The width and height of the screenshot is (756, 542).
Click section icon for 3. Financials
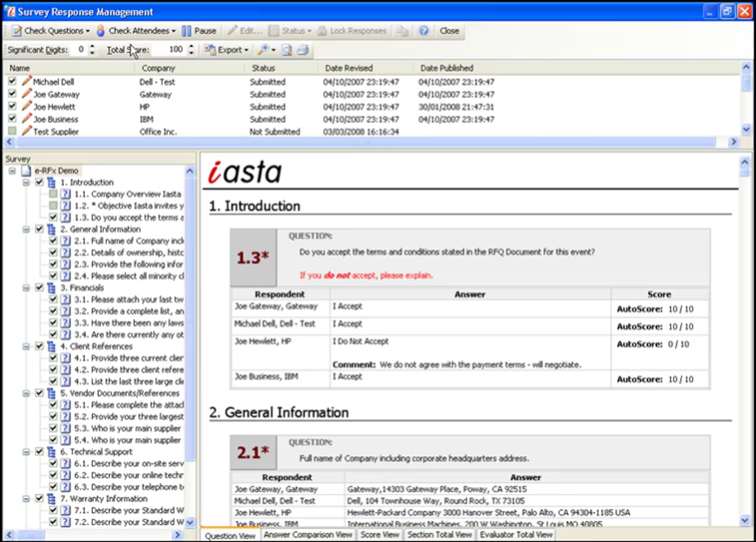[x=51, y=287]
